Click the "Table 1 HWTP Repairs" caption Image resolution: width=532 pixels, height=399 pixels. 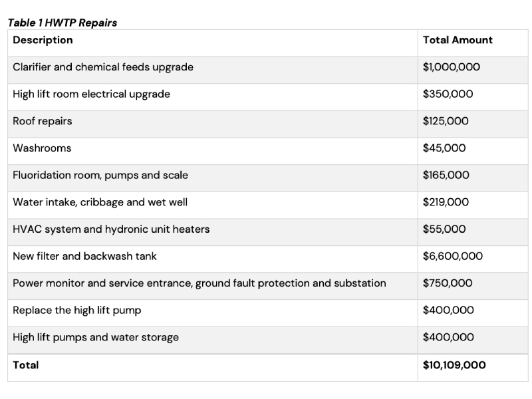point(63,23)
